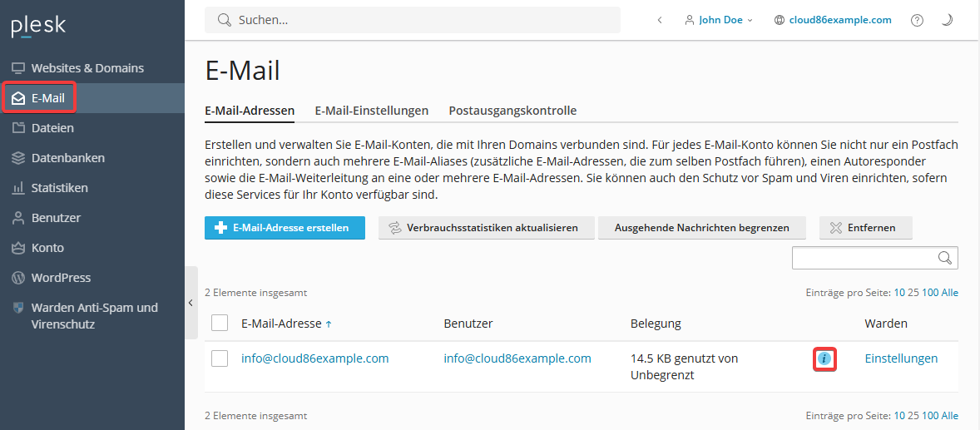Switch to the E-Mail-Einstellungen tab

coord(371,111)
